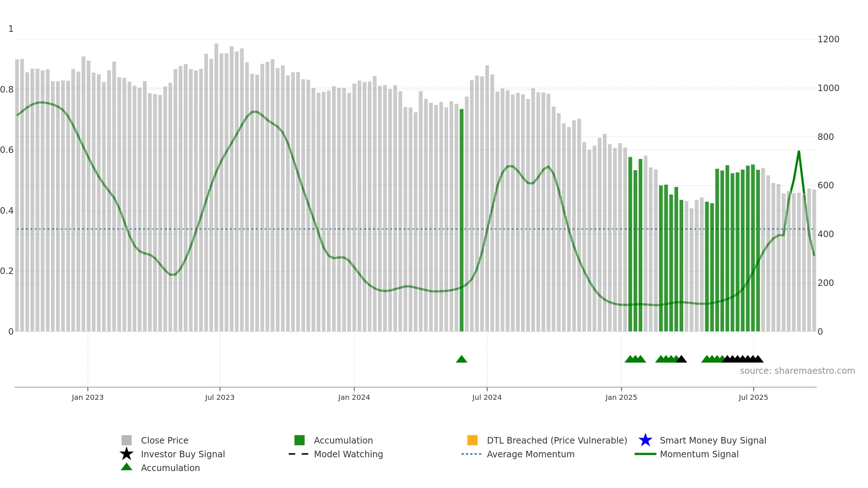The width and height of the screenshot is (868, 488).
Task: Click the tall green bar near Jul 2024
Action: (461, 220)
